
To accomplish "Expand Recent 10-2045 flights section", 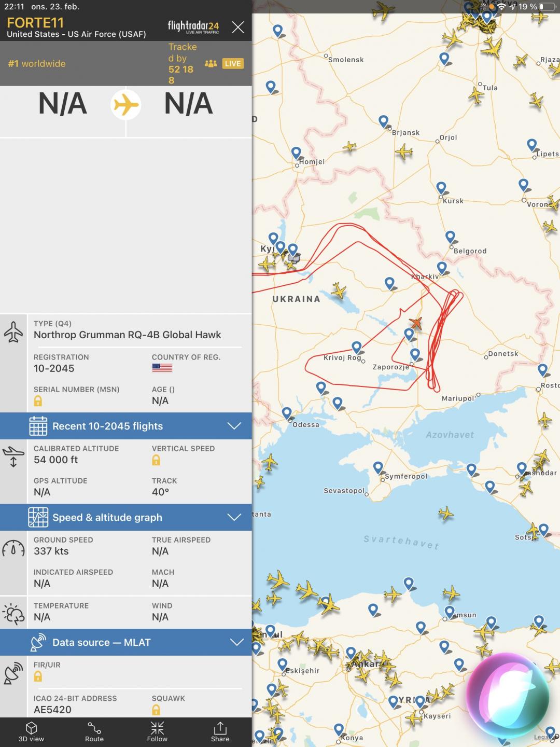I will [x=126, y=426].
